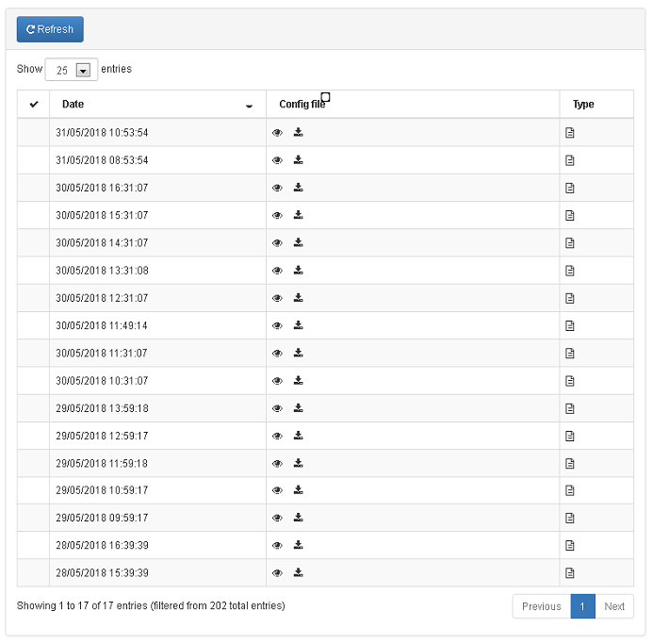Download config from 30/05/2018 12:31:07

(298, 298)
